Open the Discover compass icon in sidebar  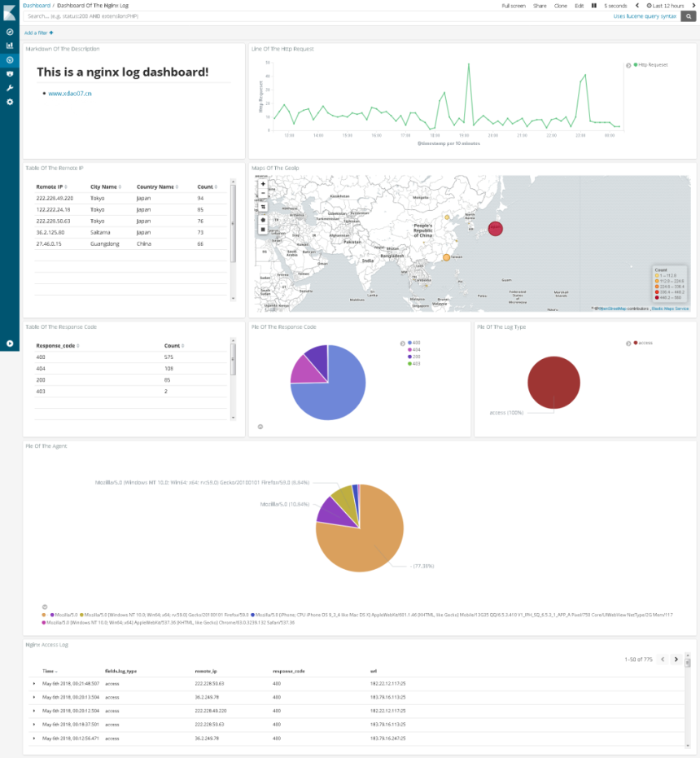click(x=10, y=32)
